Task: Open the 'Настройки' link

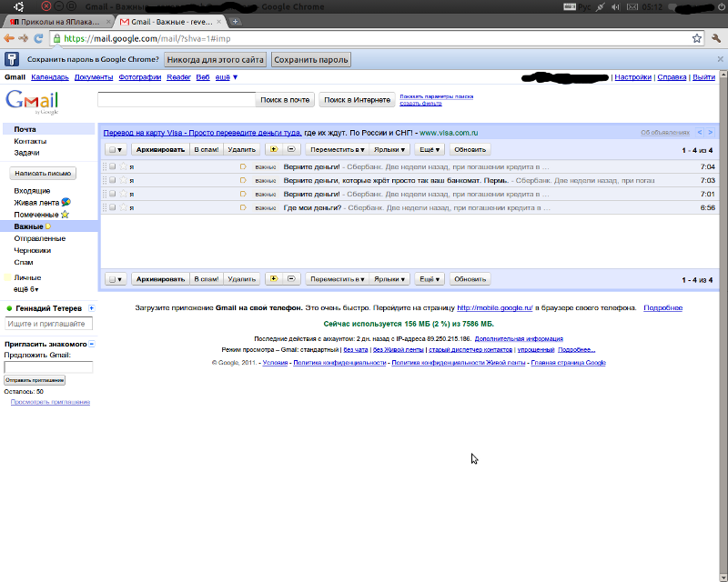Action: [632, 77]
